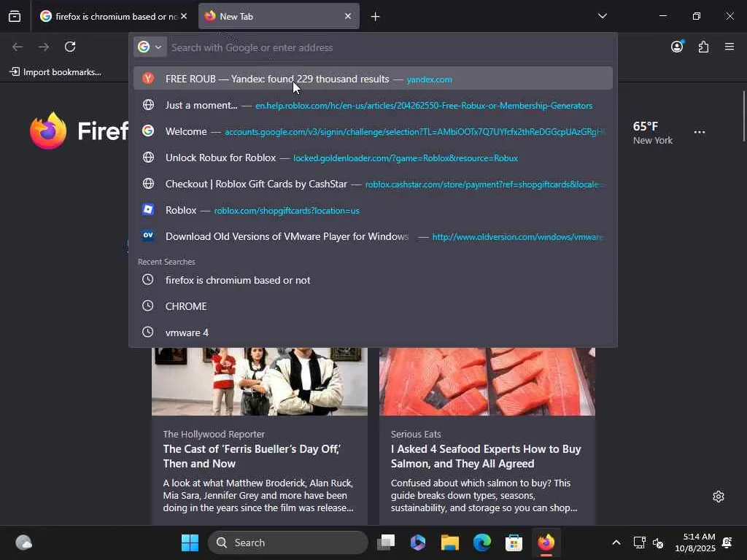
Task: Click Import bookmarks in bookmarks toolbar
Action: (55, 72)
